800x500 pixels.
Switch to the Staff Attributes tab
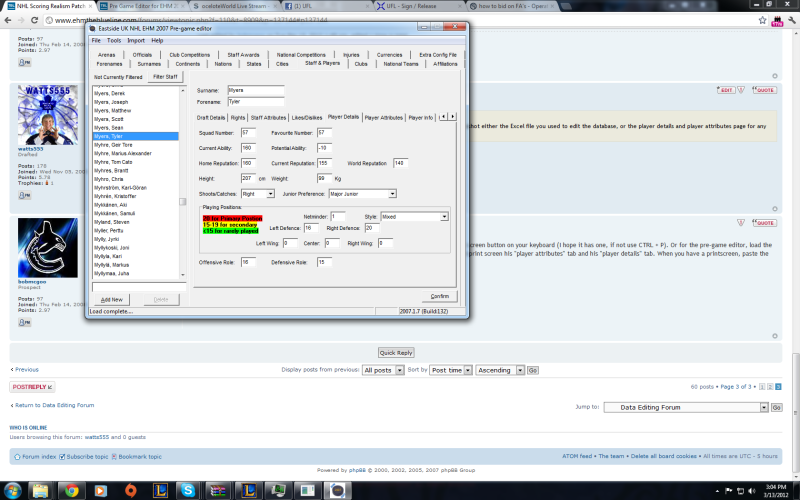coord(268,117)
